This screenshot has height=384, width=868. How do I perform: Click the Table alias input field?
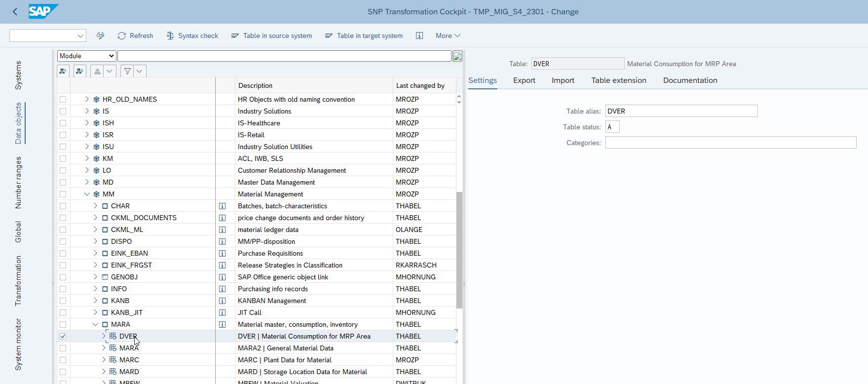pos(681,111)
